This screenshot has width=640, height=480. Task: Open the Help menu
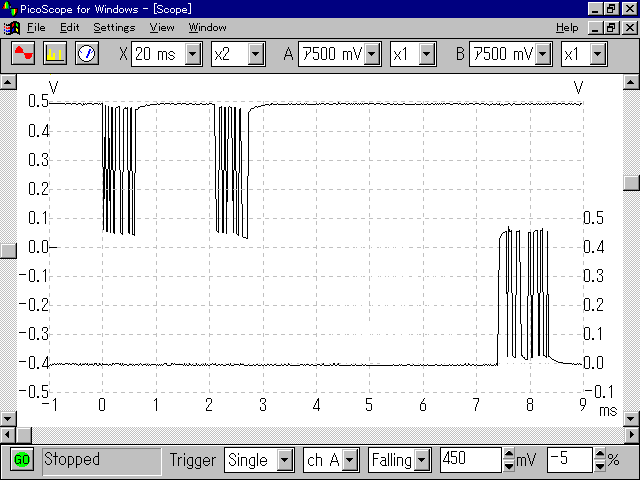pos(567,28)
